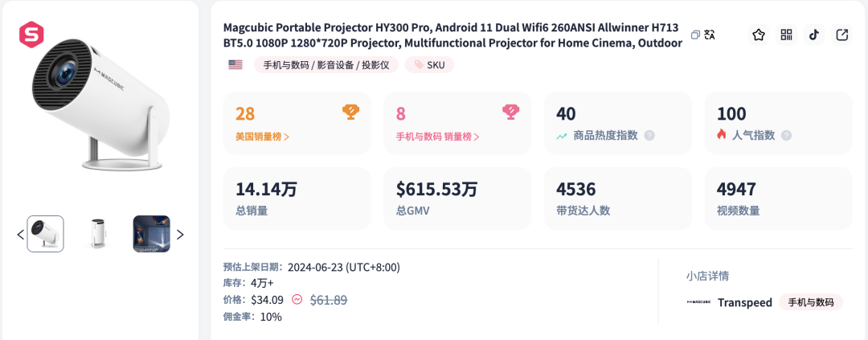Click the shop's 手机与数码 tag
The height and width of the screenshot is (340, 868).
coord(811,302)
